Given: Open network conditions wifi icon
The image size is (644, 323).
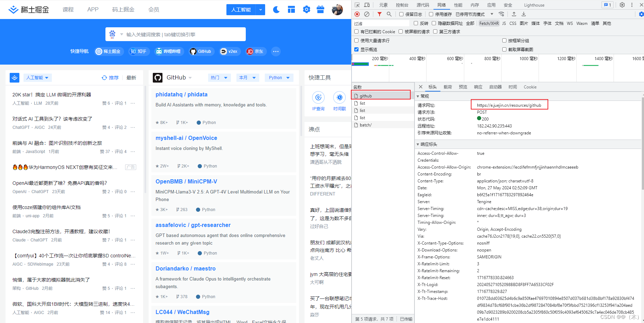Looking at the screenshot, I should pos(501,14).
